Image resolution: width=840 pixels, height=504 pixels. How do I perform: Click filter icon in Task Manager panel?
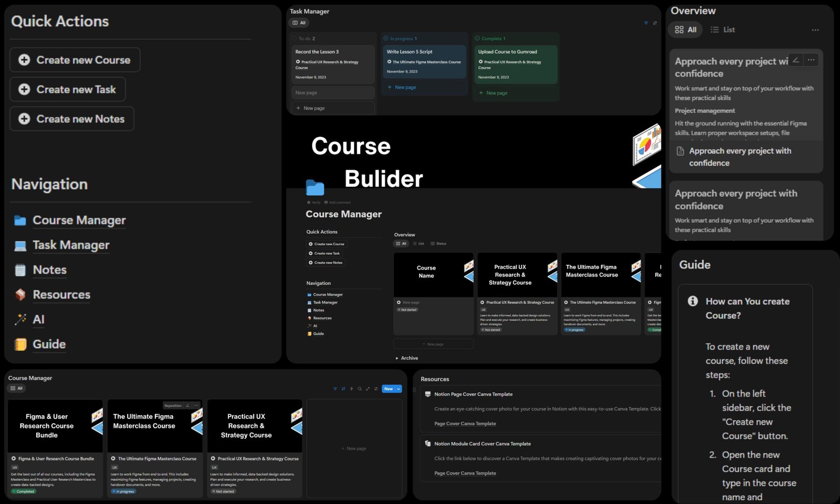[646, 23]
